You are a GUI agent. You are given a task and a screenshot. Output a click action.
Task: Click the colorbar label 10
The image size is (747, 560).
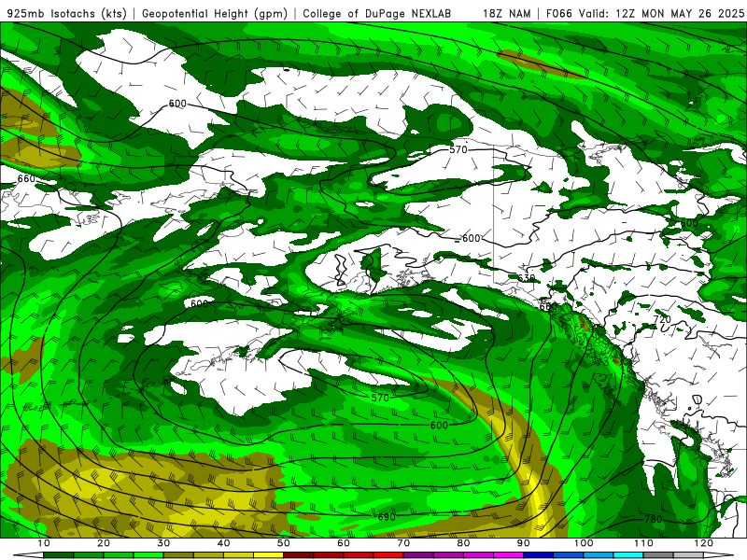click(x=43, y=543)
